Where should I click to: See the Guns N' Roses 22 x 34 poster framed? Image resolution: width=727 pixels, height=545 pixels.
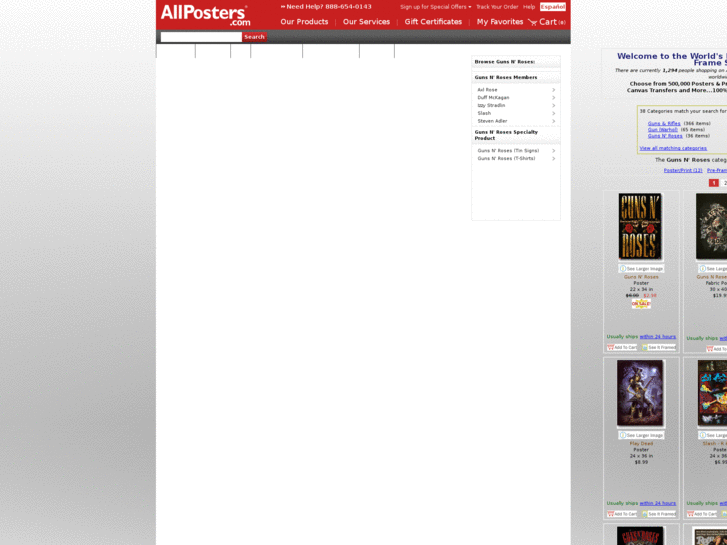(659, 347)
